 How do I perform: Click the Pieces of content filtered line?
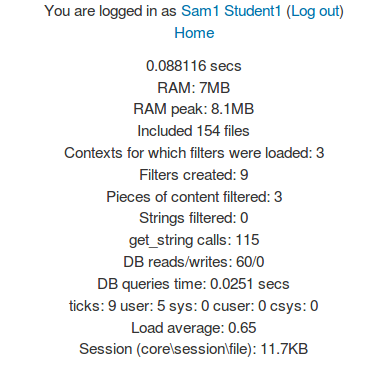[194, 197]
